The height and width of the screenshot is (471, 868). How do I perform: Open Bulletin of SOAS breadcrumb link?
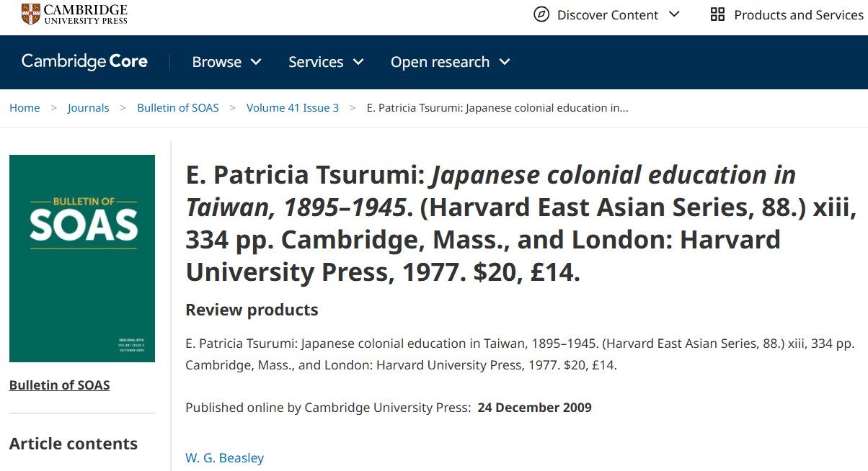[x=178, y=108]
